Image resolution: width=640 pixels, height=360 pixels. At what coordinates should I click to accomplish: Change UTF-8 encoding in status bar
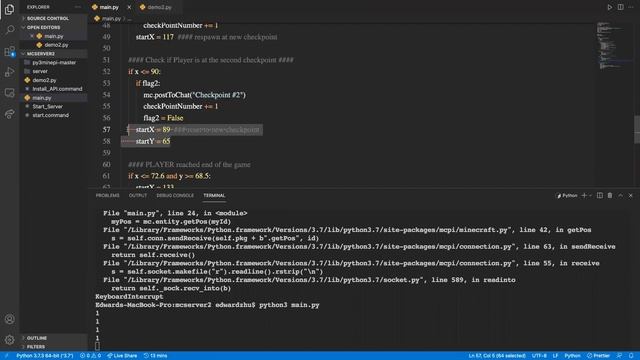tap(539, 356)
